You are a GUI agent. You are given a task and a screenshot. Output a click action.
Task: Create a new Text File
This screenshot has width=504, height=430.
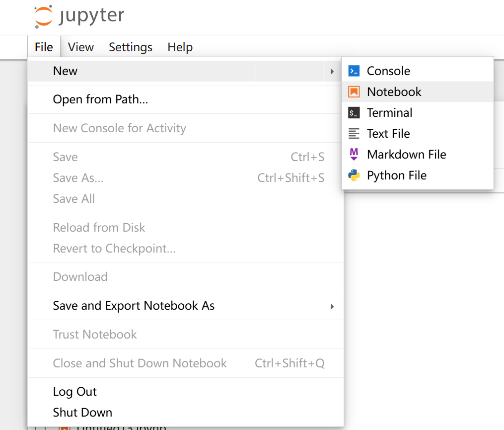point(388,133)
